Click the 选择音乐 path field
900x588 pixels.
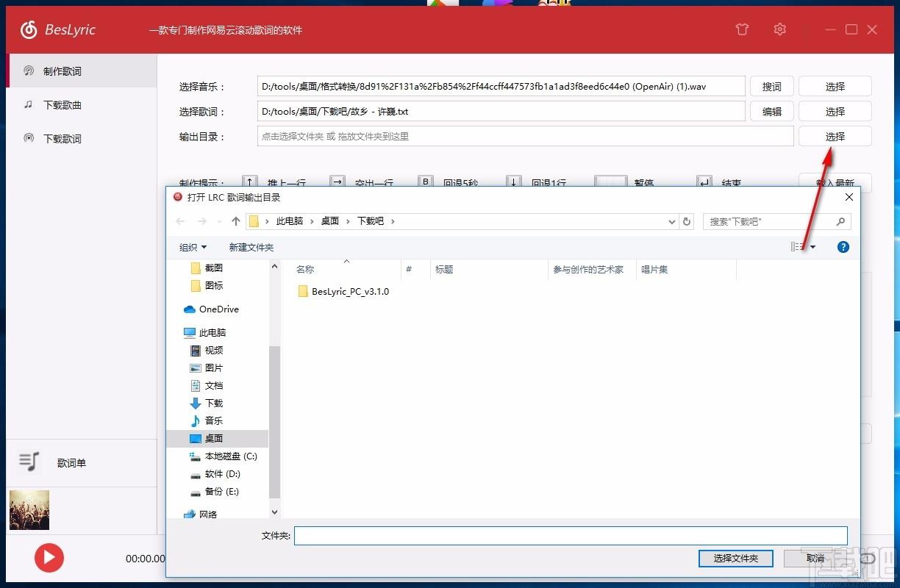(x=501, y=87)
